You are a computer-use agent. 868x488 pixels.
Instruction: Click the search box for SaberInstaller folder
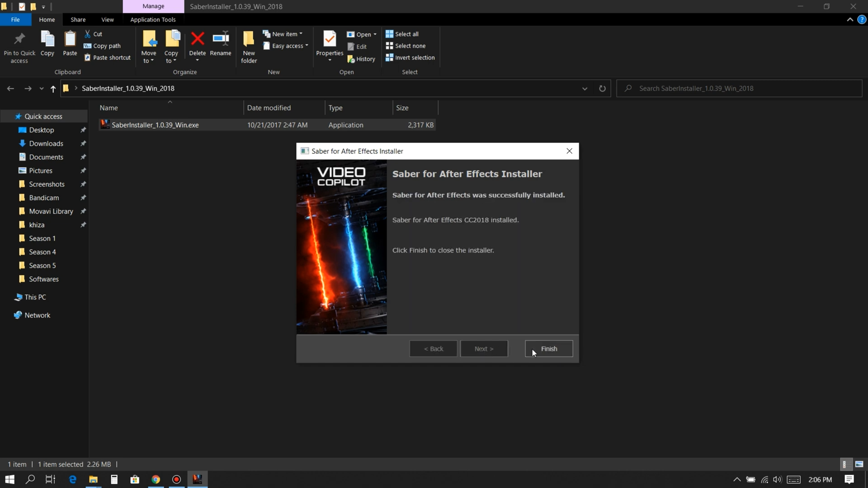coord(741,89)
